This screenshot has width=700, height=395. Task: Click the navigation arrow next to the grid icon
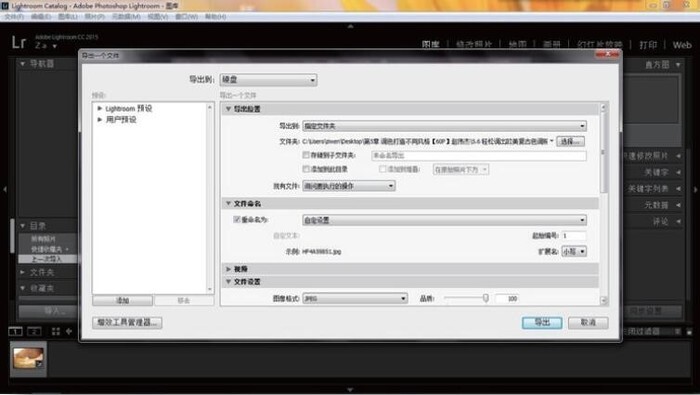[x=69, y=331]
